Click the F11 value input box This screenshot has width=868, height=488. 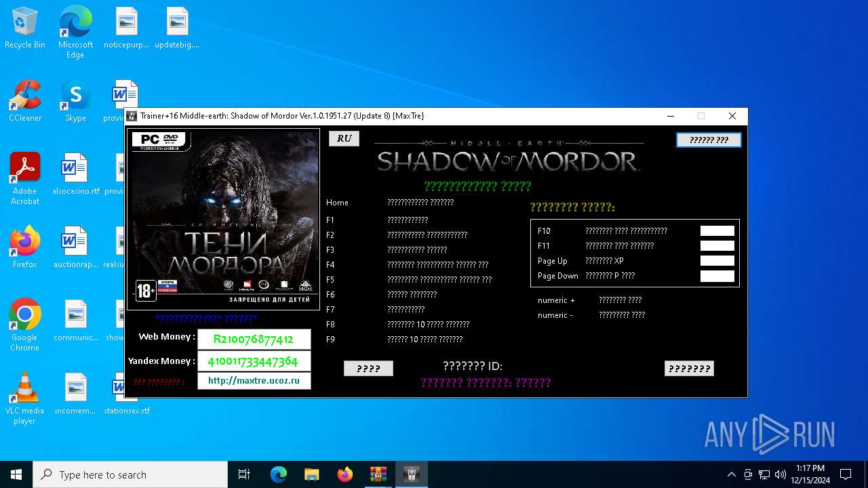pyautogui.click(x=717, y=246)
